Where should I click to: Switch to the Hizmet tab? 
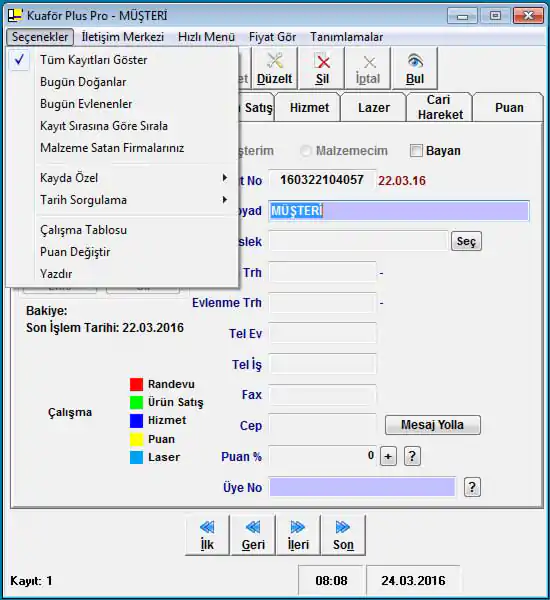(x=309, y=108)
